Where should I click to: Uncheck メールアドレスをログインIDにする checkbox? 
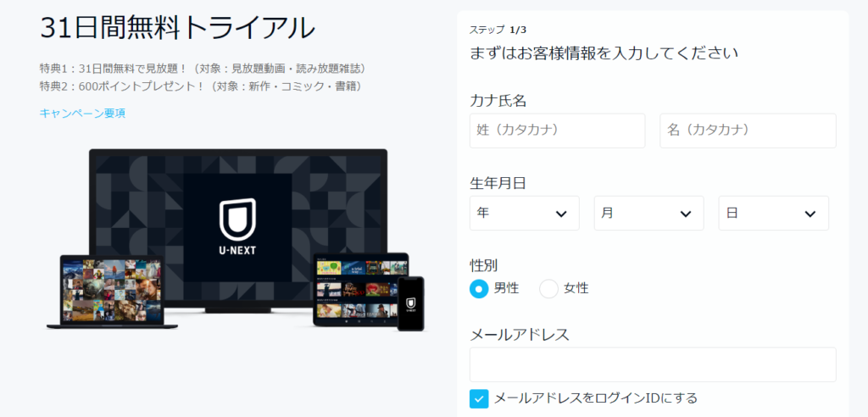pos(480,398)
